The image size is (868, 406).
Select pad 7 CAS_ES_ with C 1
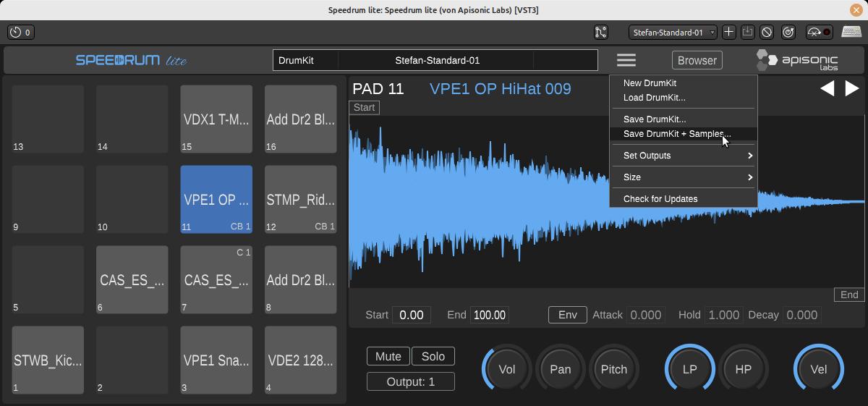pos(216,280)
